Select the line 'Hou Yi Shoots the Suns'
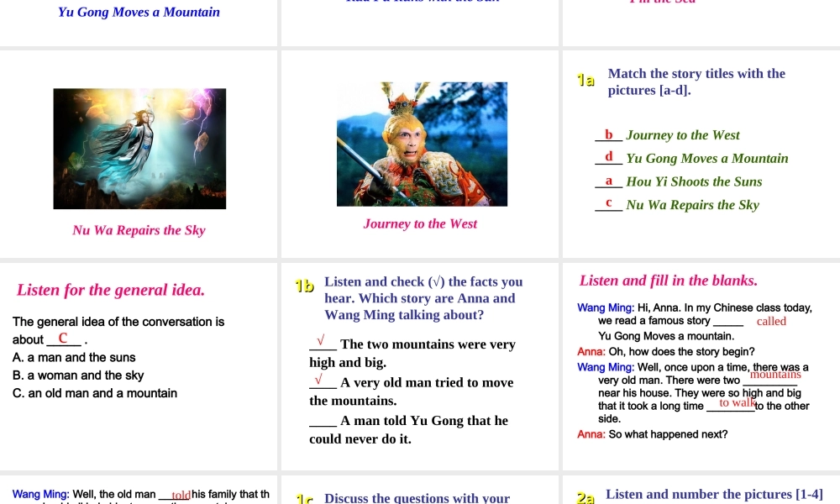Viewport: 840px width, 504px height. point(694,181)
